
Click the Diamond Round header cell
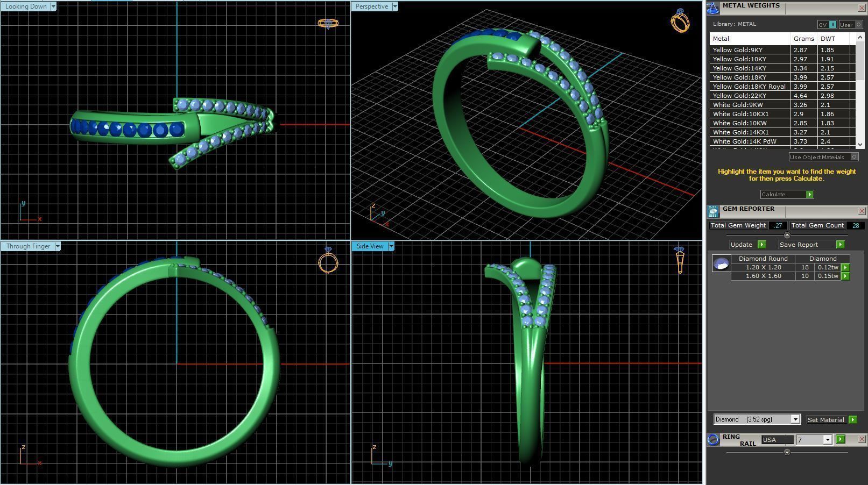click(763, 259)
